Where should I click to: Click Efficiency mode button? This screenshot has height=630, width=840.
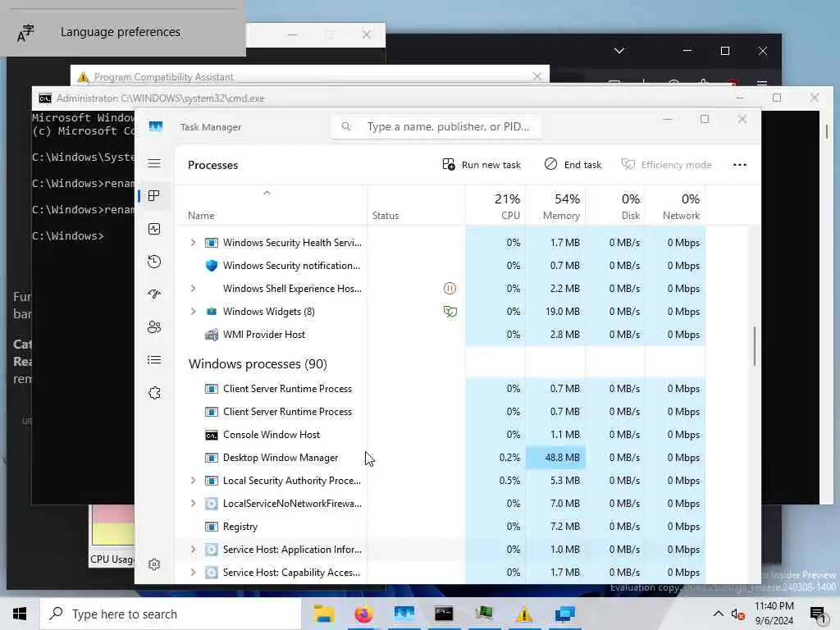(666, 165)
